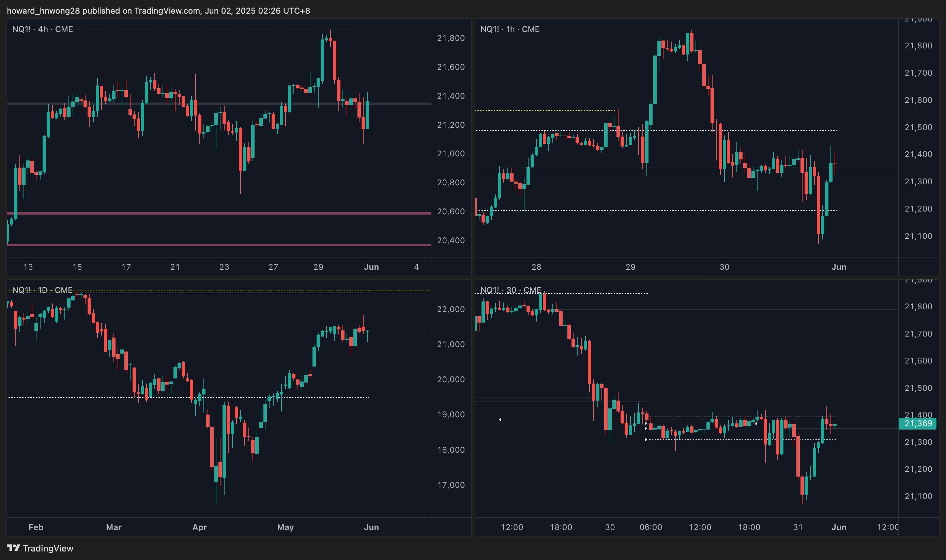Screen dimensions: 946x560
Task: Select the NQ1! 30 CME chart title
Action: (510, 290)
